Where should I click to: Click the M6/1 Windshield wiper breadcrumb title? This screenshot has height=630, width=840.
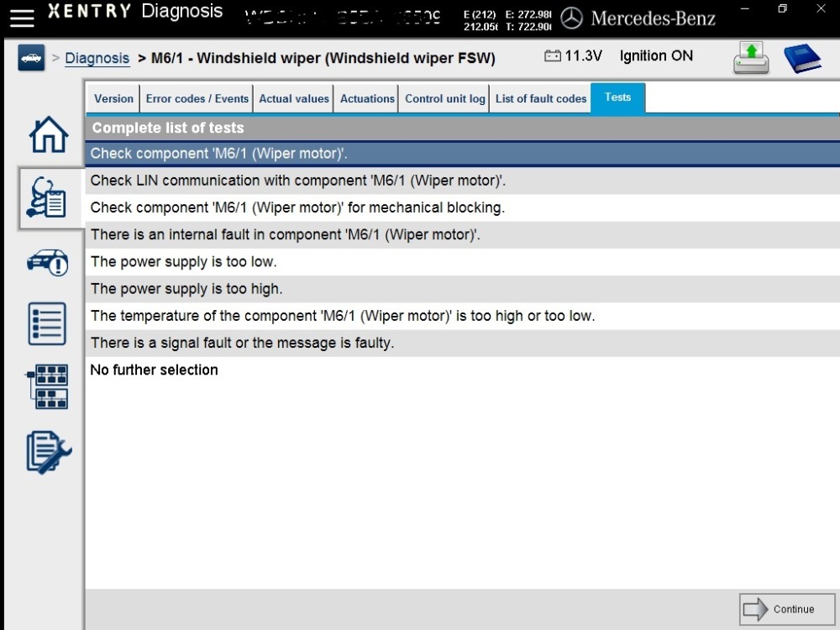pyautogui.click(x=323, y=58)
